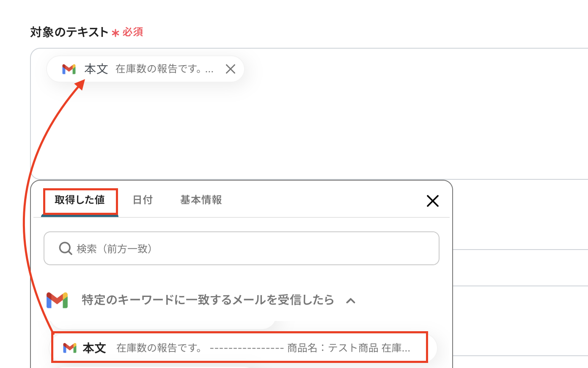Open the 日付 tab
This screenshot has width=588, height=368.
[x=143, y=200]
